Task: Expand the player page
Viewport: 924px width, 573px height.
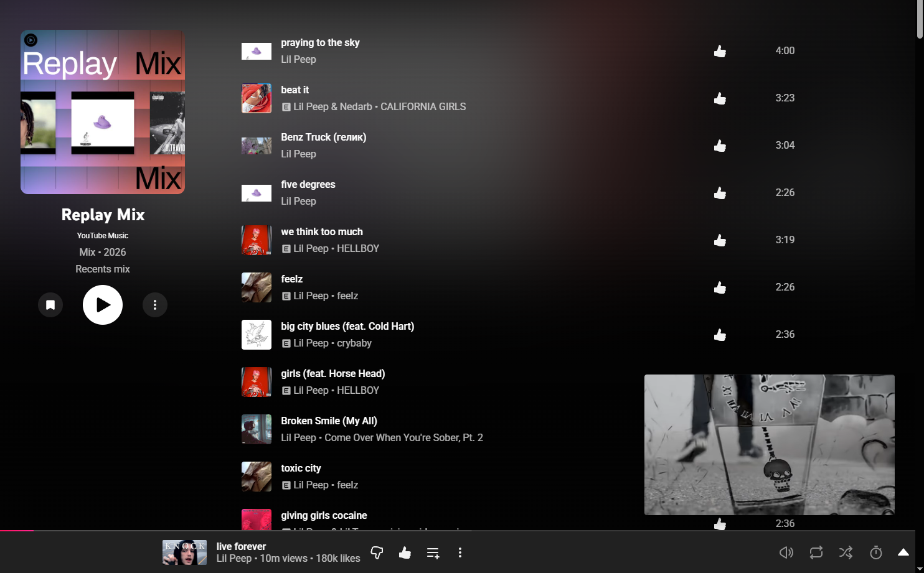Action: click(x=903, y=552)
